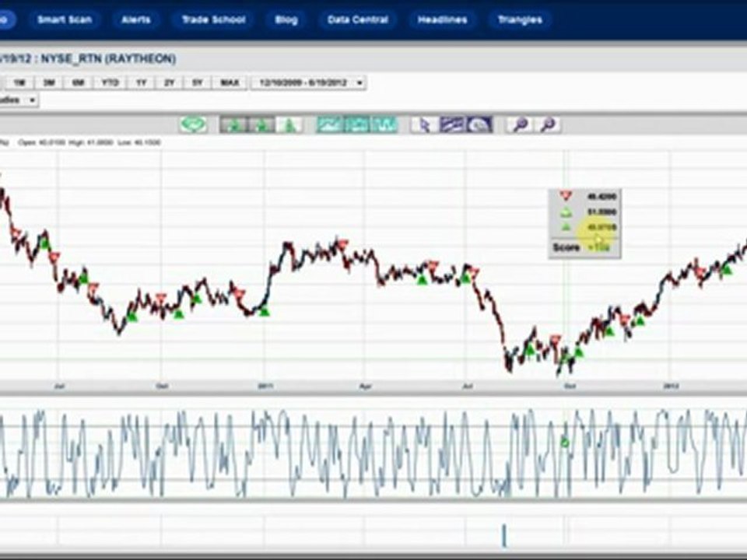Switch to bar chart style icon
Screen dimensions: 747x560
click(x=384, y=124)
